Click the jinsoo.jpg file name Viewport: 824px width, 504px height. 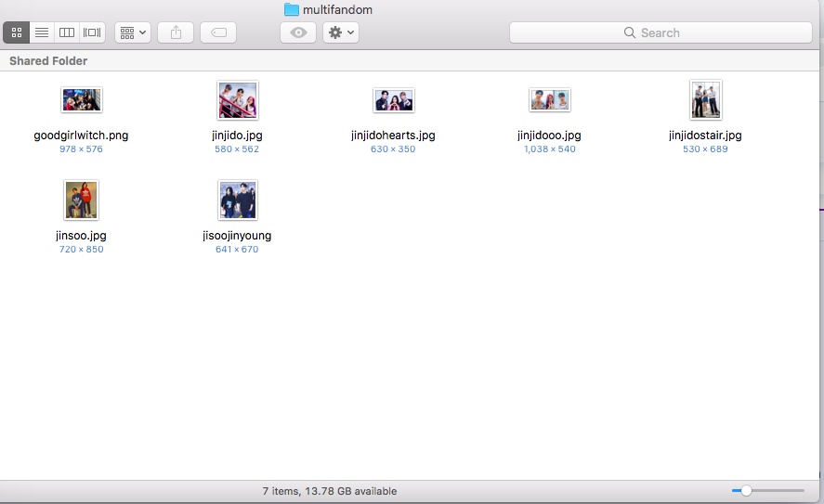click(x=81, y=236)
